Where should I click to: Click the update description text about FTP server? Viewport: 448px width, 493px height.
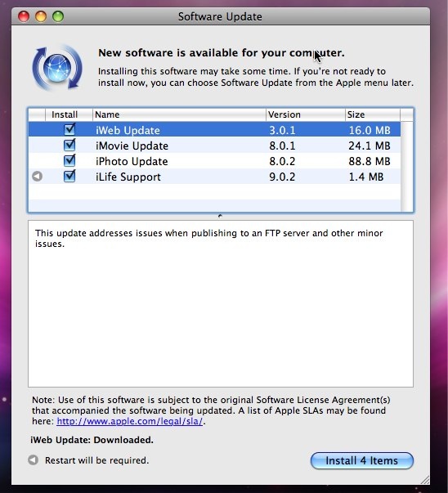click(208, 239)
